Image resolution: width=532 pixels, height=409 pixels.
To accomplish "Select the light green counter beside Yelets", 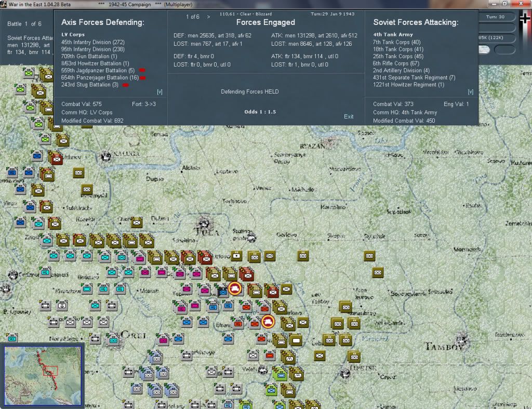I will click(280, 374).
